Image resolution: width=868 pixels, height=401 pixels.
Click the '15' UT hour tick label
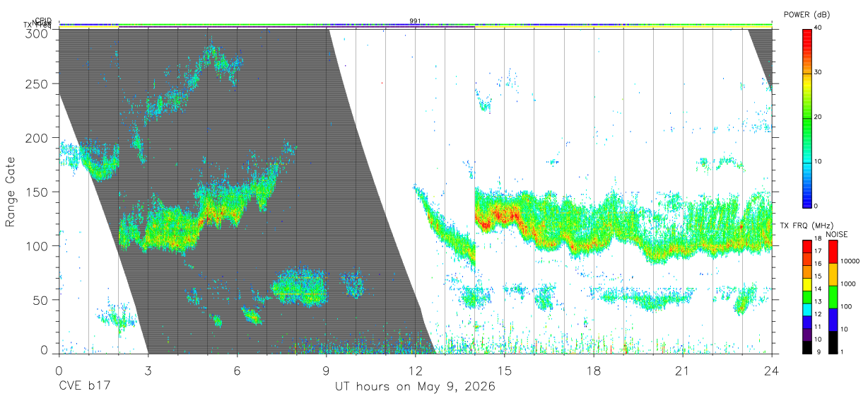505,371
